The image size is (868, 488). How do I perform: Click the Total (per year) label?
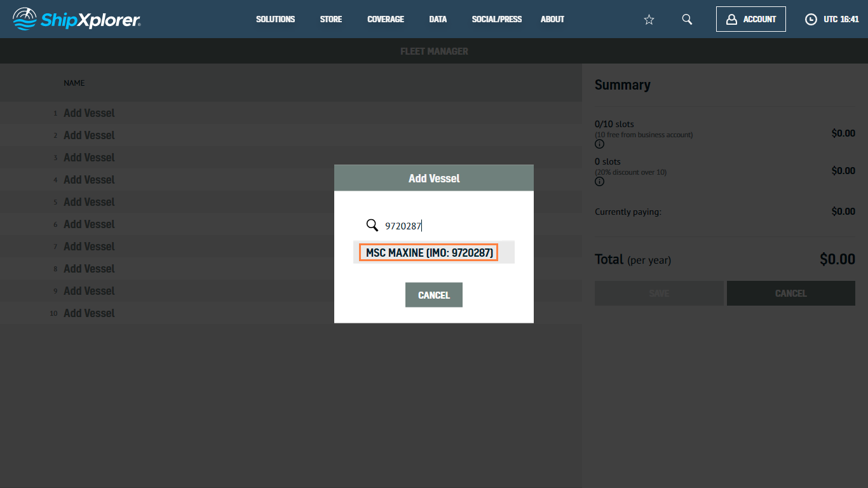click(x=633, y=259)
